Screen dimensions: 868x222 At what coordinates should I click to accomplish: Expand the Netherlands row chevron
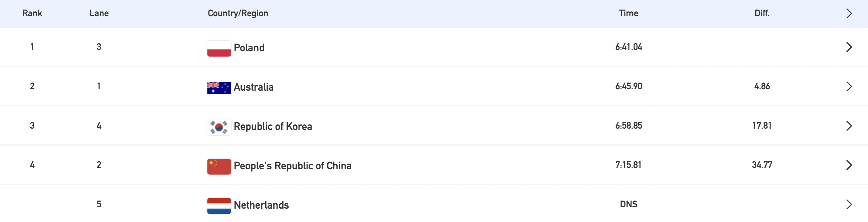tap(849, 205)
